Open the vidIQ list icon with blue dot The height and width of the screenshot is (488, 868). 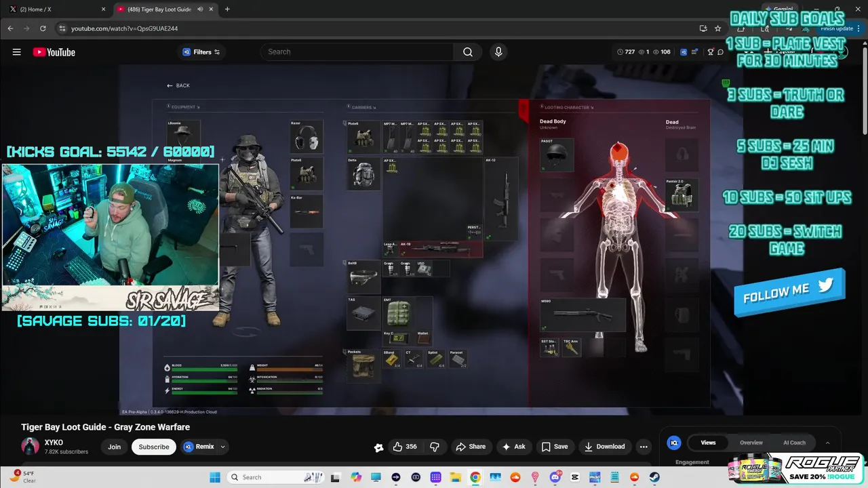(696, 52)
